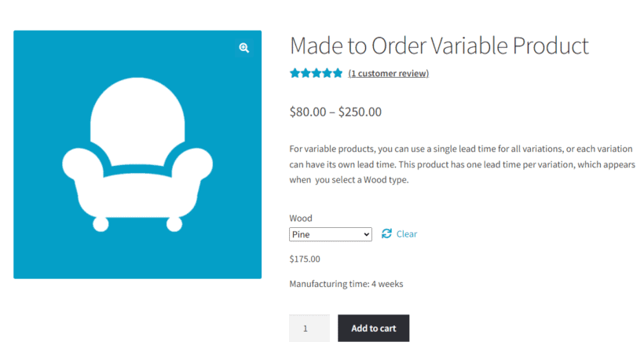Click the Clear link to reset selection
644x364 pixels.
[407, 234]
